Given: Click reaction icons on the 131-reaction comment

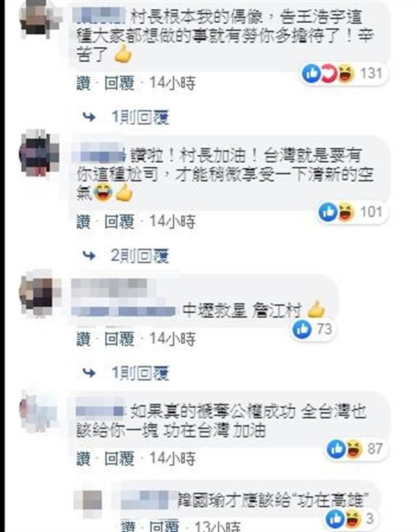Looking at the screenshot, I should point(328,73).
